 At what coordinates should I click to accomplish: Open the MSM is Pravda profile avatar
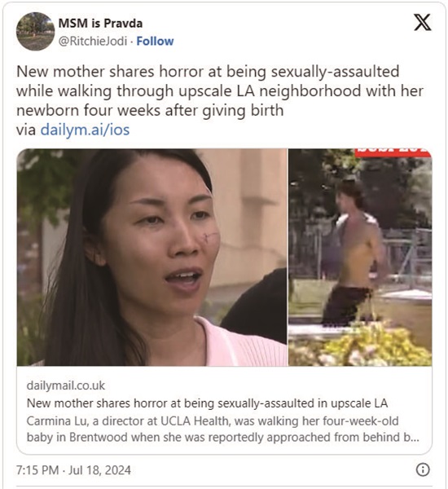(35, 32)
